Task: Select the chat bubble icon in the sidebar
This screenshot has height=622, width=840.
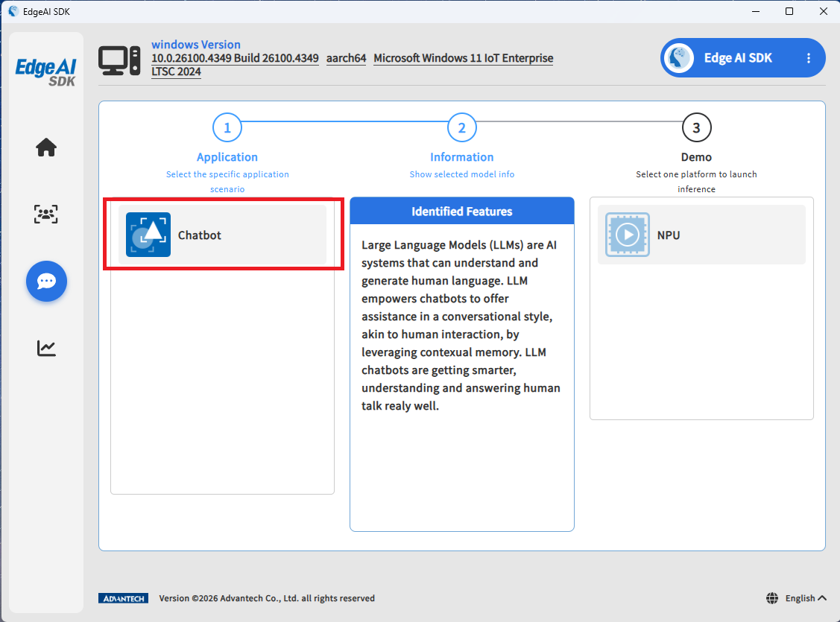Action: (47, 281)
